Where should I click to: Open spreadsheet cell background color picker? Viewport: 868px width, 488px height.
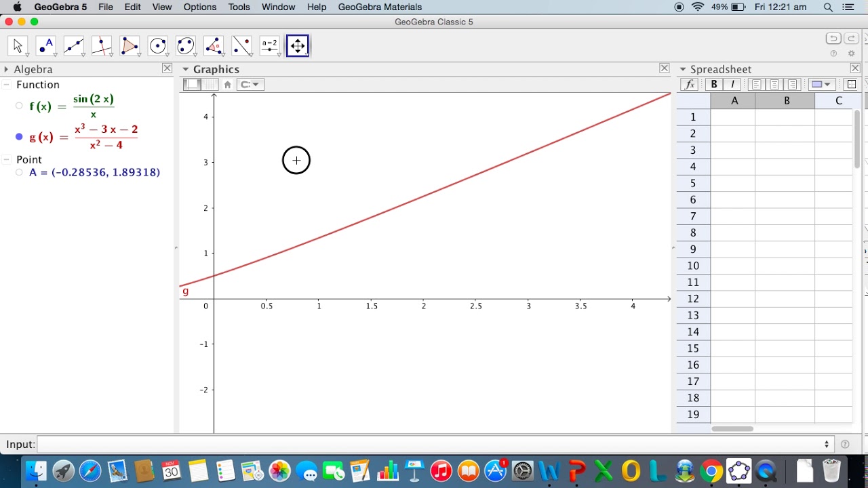821,85
